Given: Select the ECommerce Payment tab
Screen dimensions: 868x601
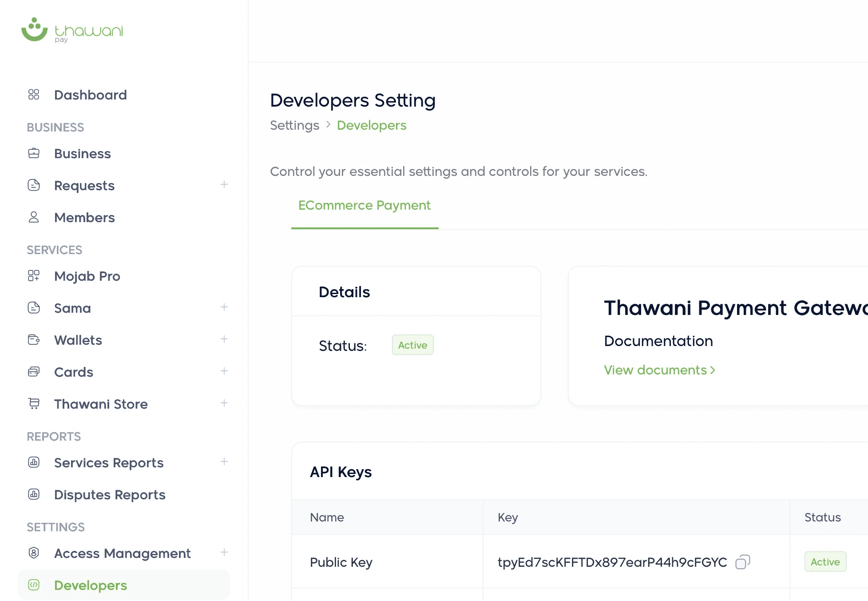Looking at the screenshot, I should pyautogui.click(x=365, y=206).
